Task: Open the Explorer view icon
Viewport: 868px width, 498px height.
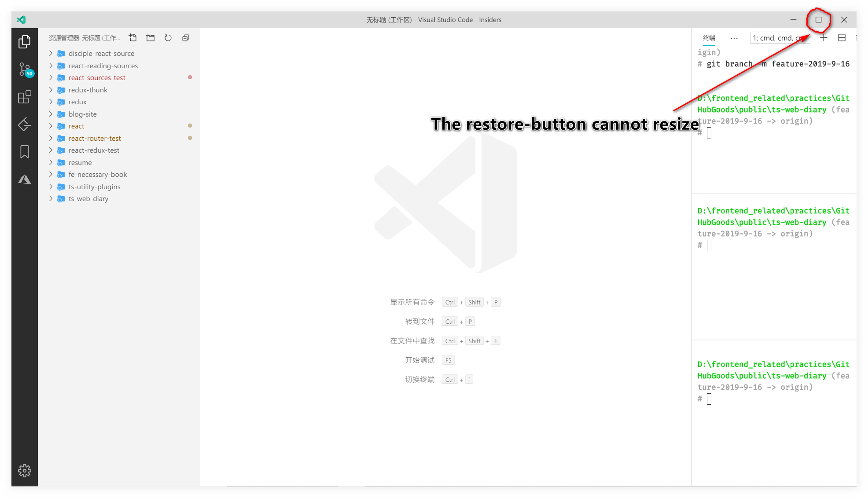Action: coord(25,42)
